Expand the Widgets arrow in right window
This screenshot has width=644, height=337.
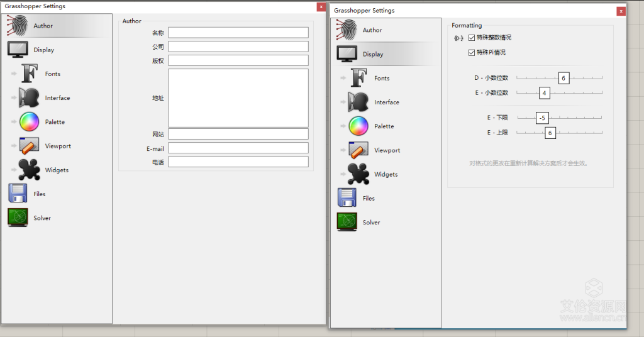pyautogui.click(x=343, y=174)
